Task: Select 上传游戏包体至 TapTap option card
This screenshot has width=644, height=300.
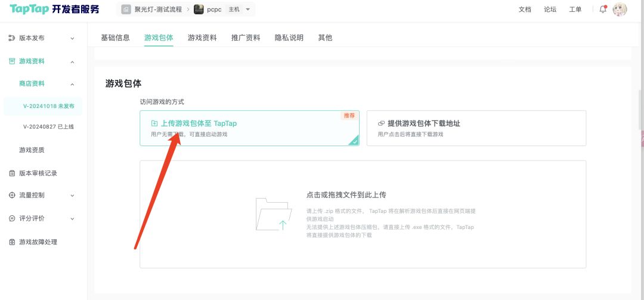Action: point(249,128)
